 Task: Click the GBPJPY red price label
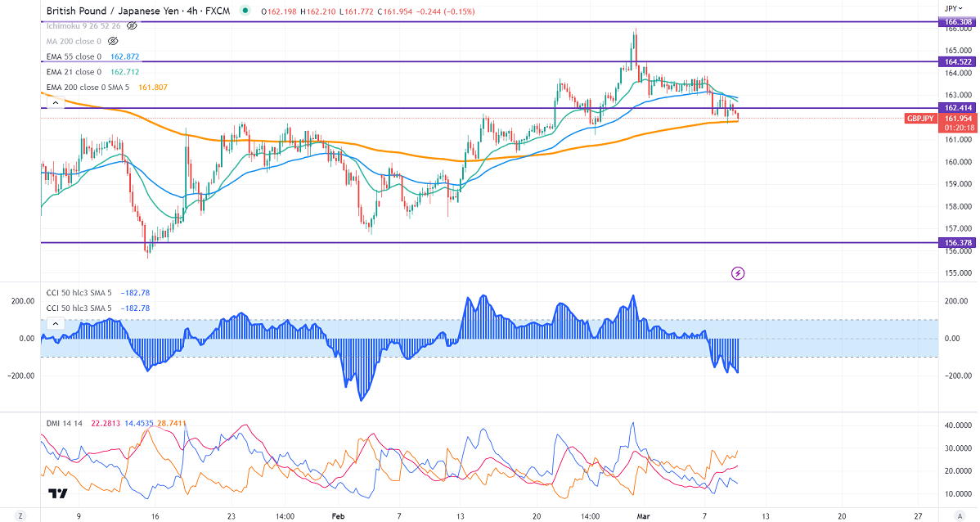(x=922, y=119)
